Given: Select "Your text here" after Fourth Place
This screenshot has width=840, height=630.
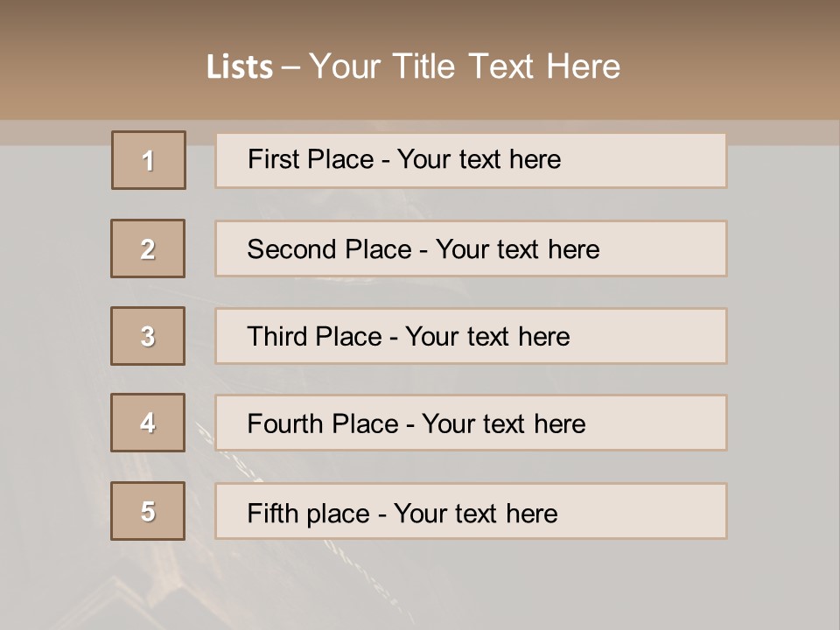Looking at the screenshot, I should click(x=503, y=424).
